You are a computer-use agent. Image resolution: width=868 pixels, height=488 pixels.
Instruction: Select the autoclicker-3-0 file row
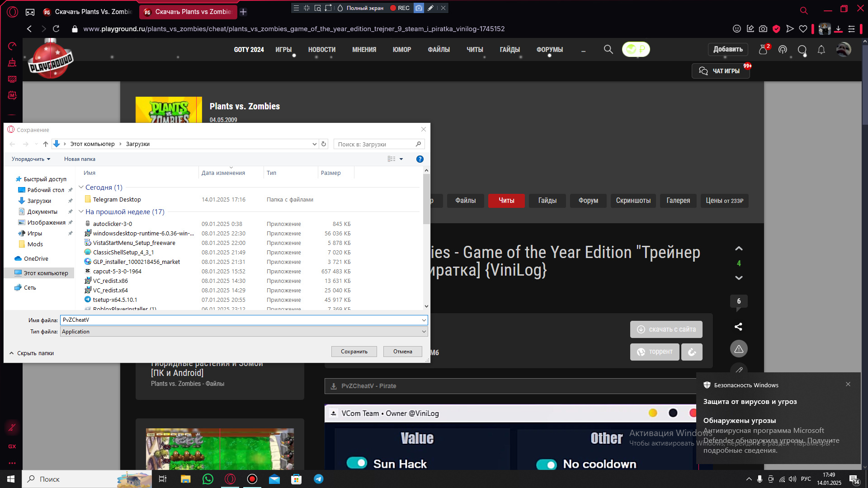pyautogui.click(x=217, y=224)
